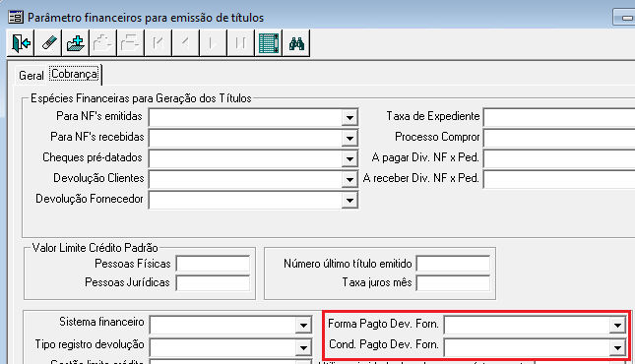The height and width of the screenshot is (364, 635).
Task: Open Forma Pagto Dev. Forn. dropdown
Action: coord(617,325)
